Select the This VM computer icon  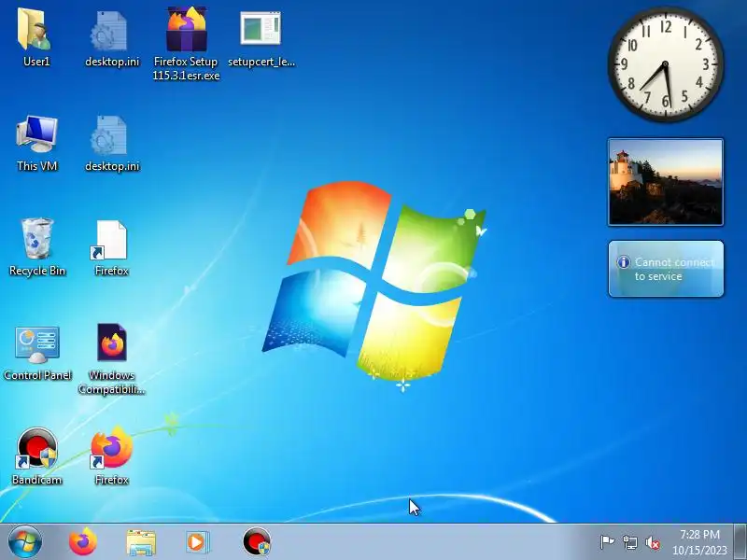pyautogui.click(x=36, y=134)
